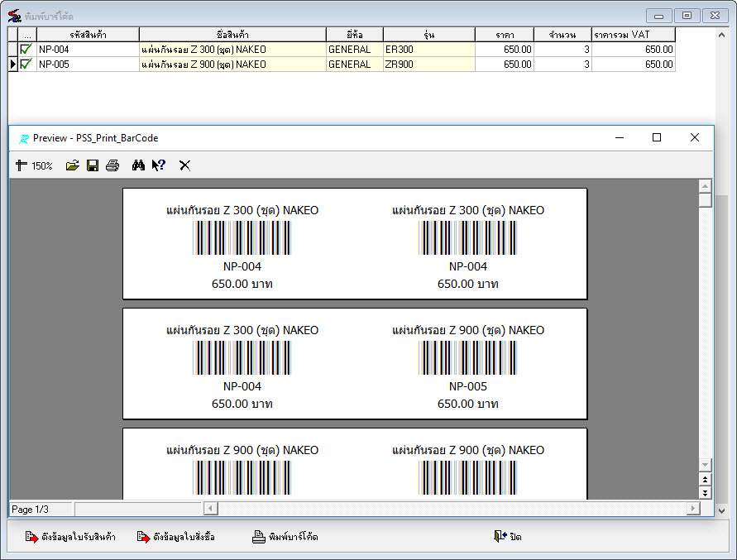Click price cell 650.00 in NP-005 row

505,65
